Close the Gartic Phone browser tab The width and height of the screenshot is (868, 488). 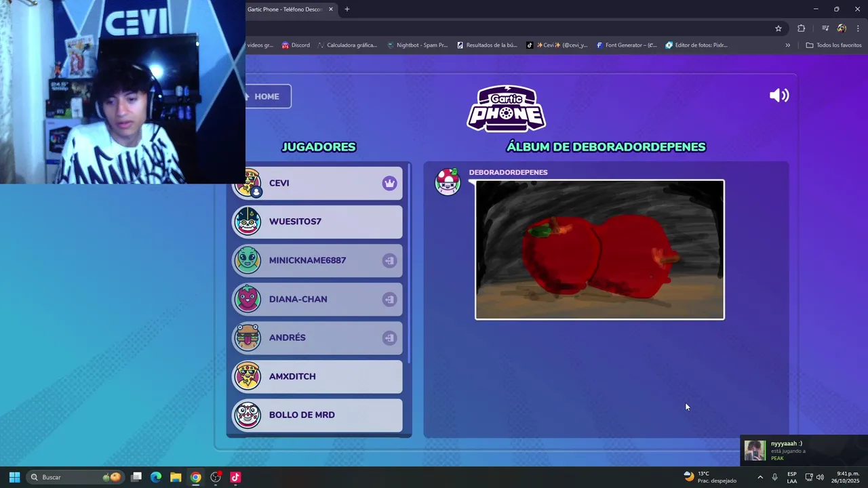[331, 9]
